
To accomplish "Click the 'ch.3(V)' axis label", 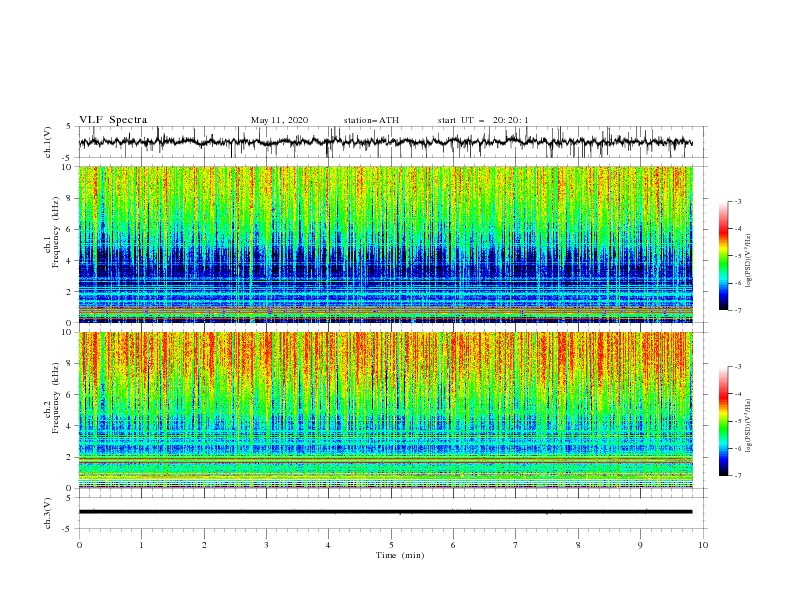I will click(48, 513).
